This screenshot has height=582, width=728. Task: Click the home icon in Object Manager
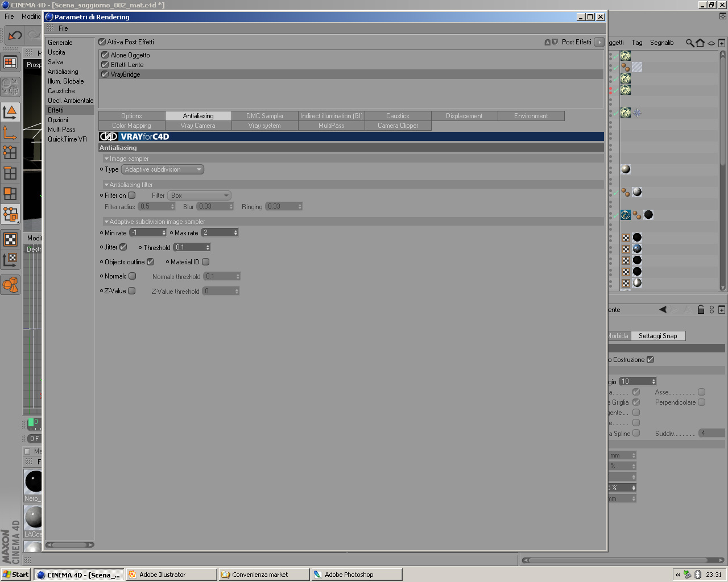tap(700, 43)
